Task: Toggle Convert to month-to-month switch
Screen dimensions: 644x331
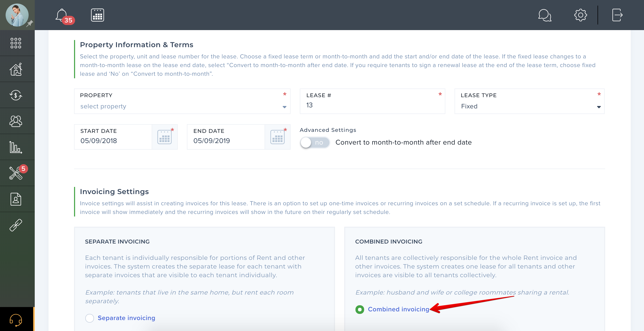Action: pyautogui.click(x=315, y=143)
